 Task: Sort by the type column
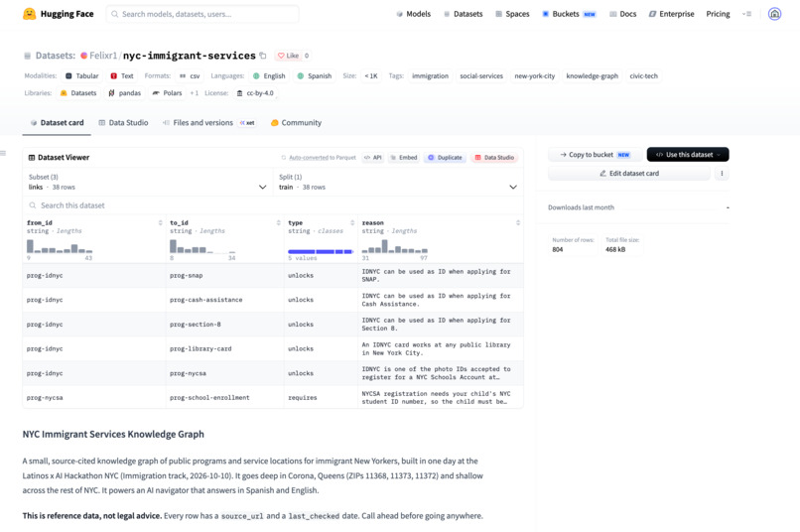point(352,223)
